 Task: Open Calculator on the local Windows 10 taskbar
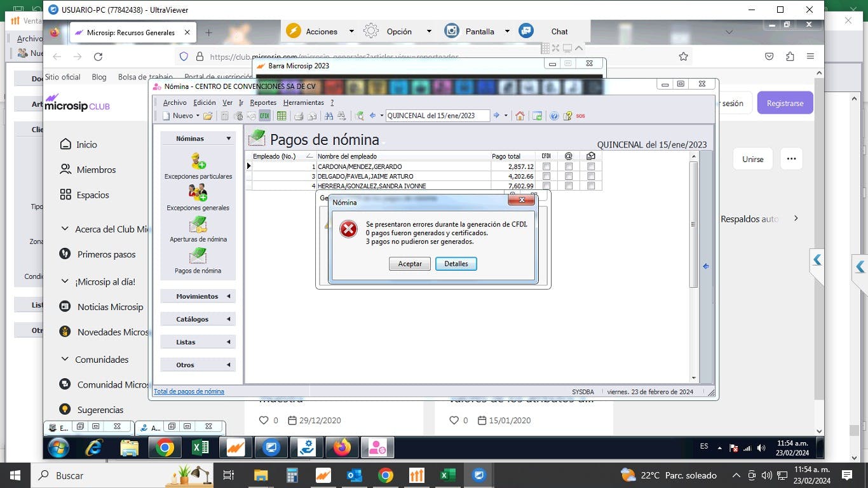pyautogui.click(x=292, y=475)
